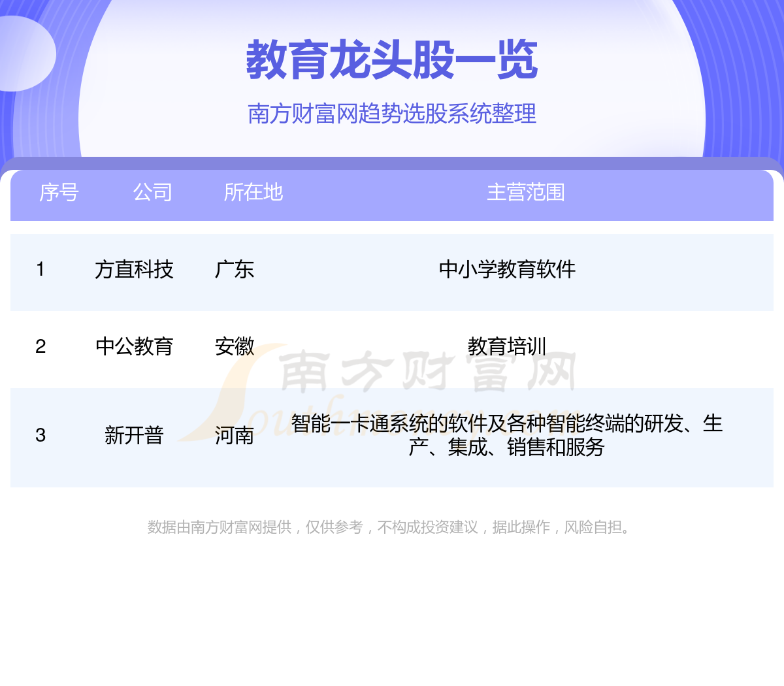Screen dimensions: 784x686
Task: Click row number 2 cell
Action: 41,346
